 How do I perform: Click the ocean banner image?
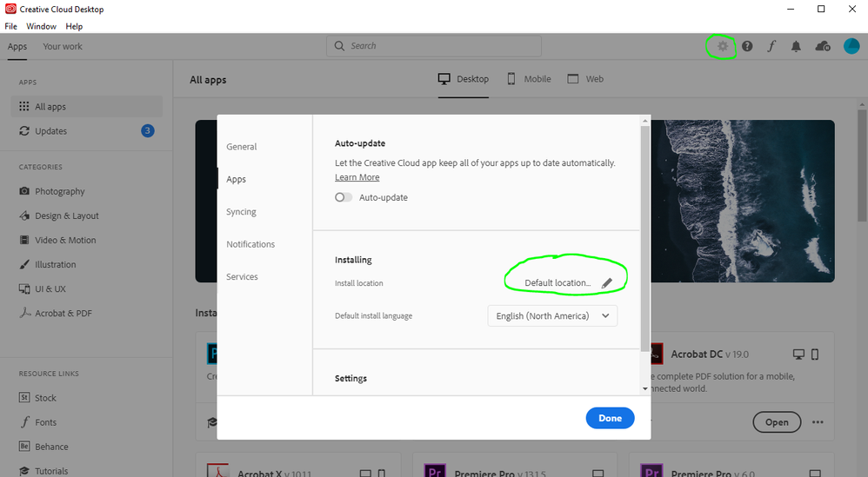coord(743,202)
